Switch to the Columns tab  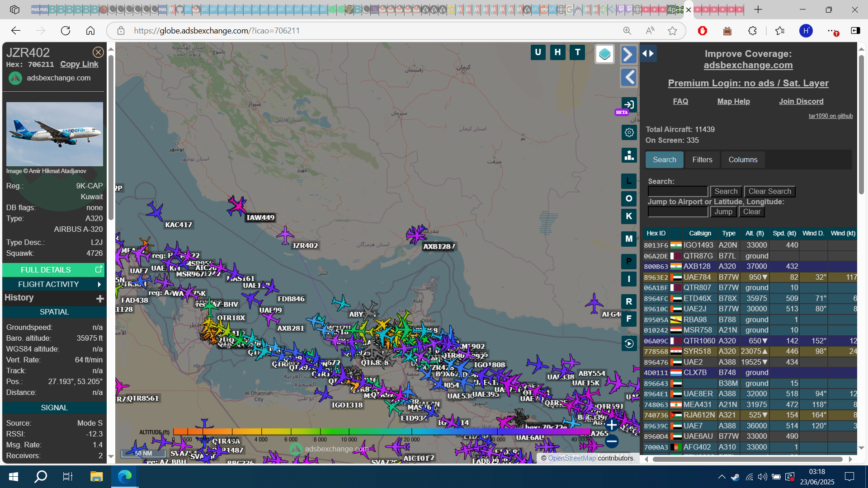743,160
